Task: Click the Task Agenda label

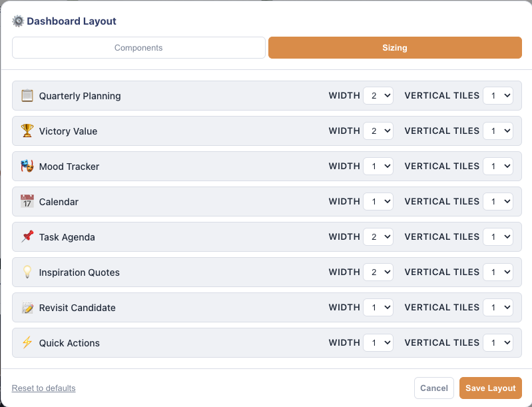Action: click(67, 237)
